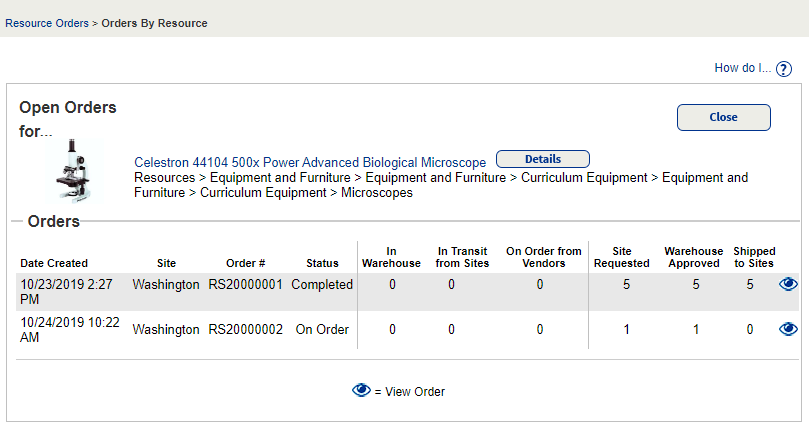Click the Resource Orders breadcrumb link
The height and width of the screenshot is (431, 809).
coord(46,23)
